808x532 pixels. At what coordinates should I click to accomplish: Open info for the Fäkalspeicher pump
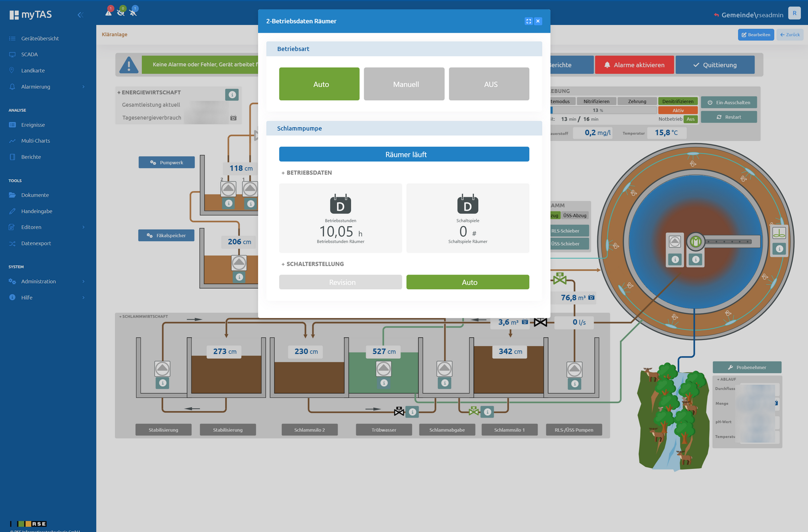point(239,277)
